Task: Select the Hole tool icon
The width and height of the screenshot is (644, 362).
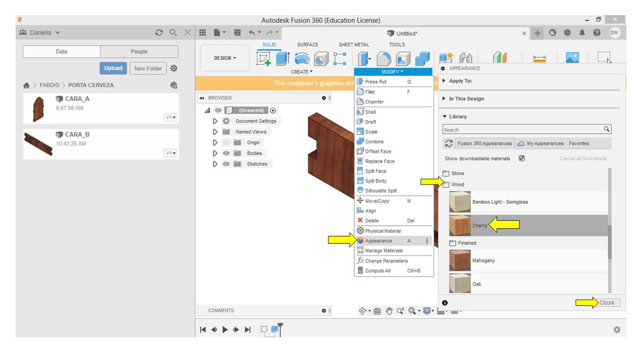Action: [321, 59]
